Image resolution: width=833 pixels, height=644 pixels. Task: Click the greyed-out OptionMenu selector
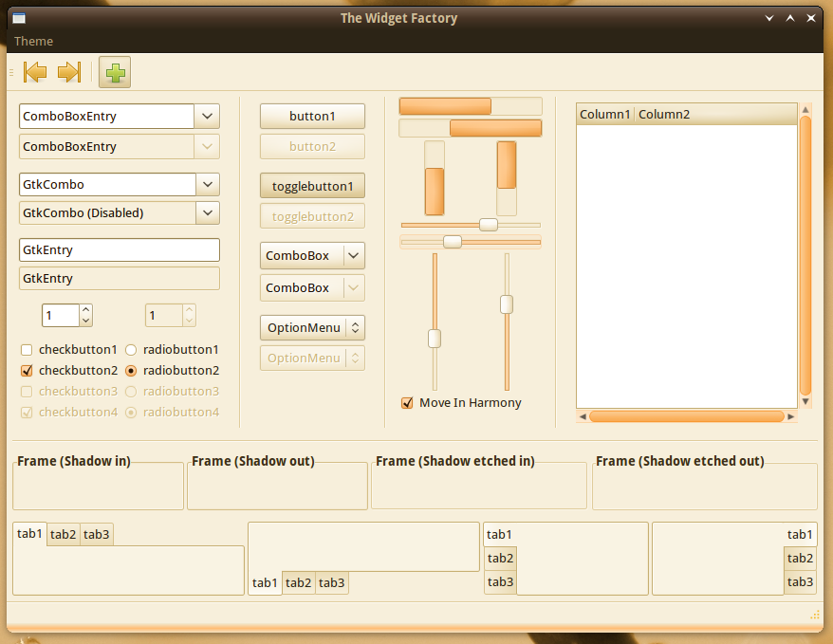[312, 359]
